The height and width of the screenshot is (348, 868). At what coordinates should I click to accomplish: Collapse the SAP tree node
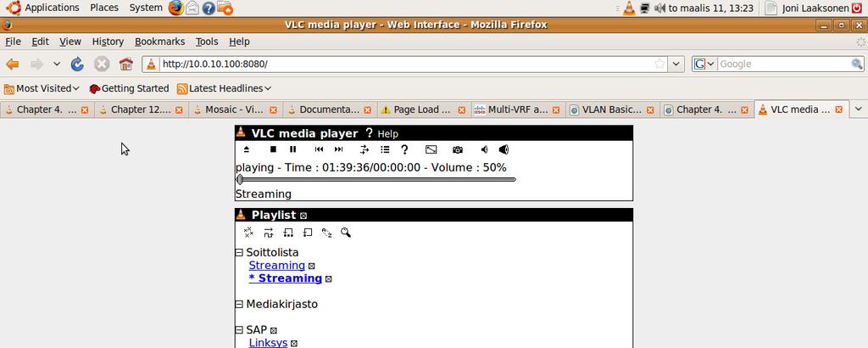tap(239, 330)
